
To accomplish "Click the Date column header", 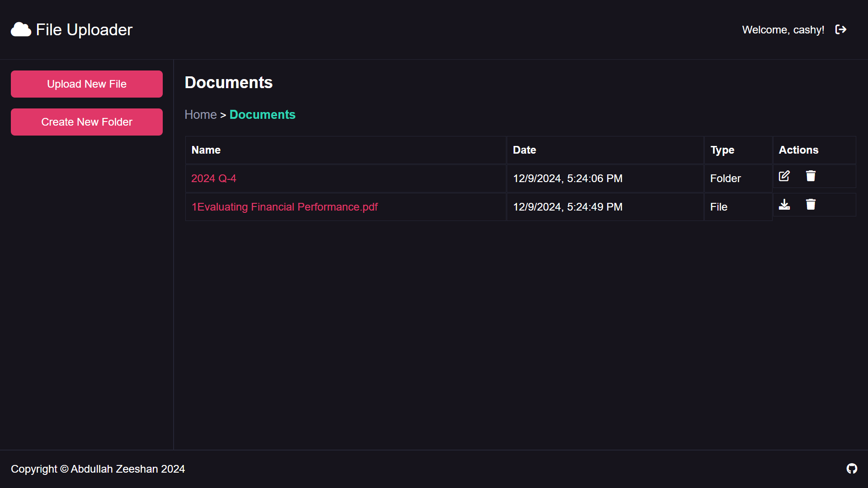I will [x=524, y=150].
